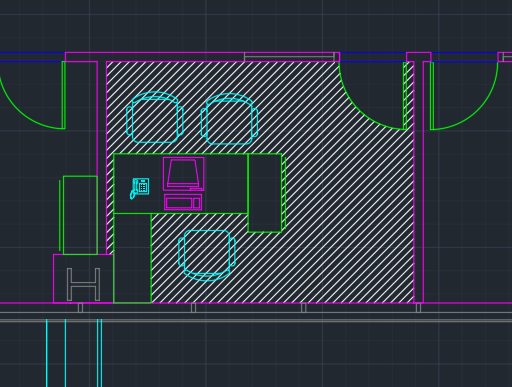Click the magenta column box on top wall
512x387 pixels.
point(419,57)
